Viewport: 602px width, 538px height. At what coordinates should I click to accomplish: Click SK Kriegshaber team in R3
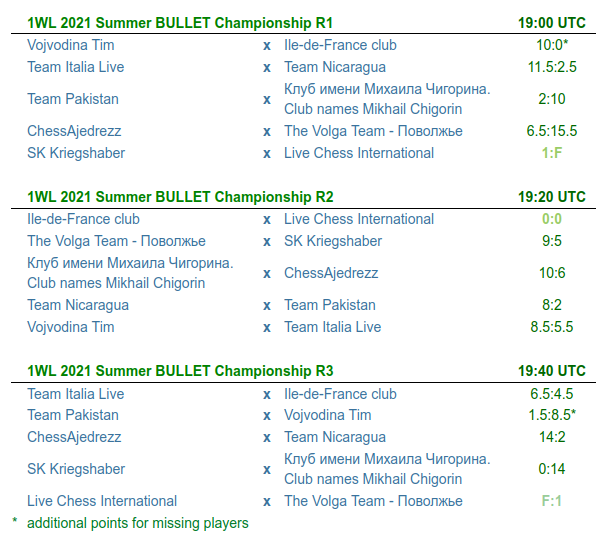[76, 469]
